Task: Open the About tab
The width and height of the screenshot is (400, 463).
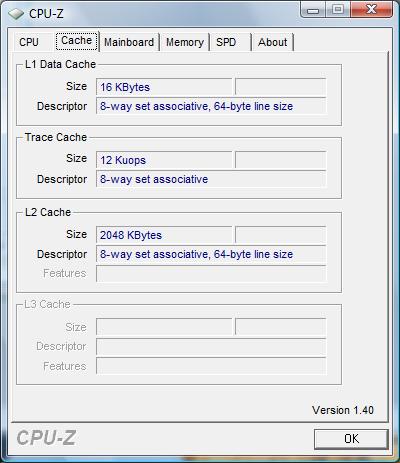Action: [x=272, y=42]
